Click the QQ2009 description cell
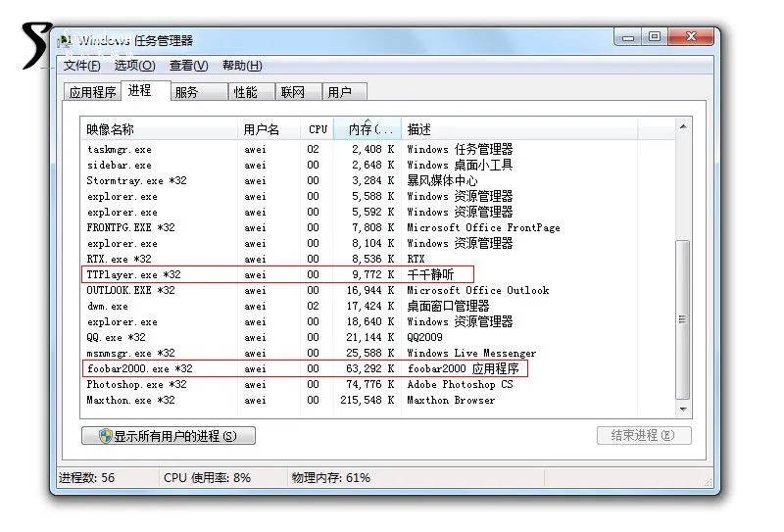The width and height of the screenshot is (784, 532). pos(425,337)
